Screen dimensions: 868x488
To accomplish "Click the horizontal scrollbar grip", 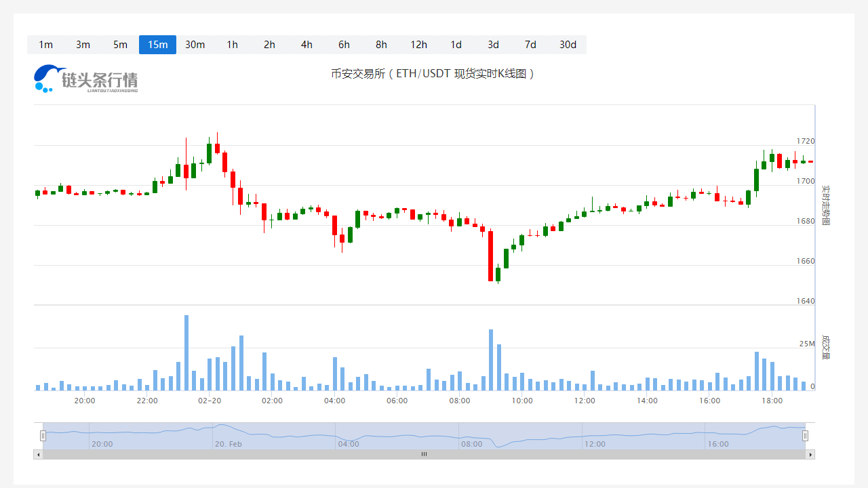I will (x=424, y=454).
